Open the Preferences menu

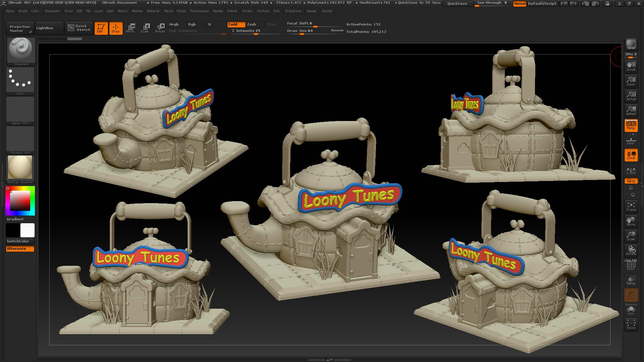click(199, 11)
